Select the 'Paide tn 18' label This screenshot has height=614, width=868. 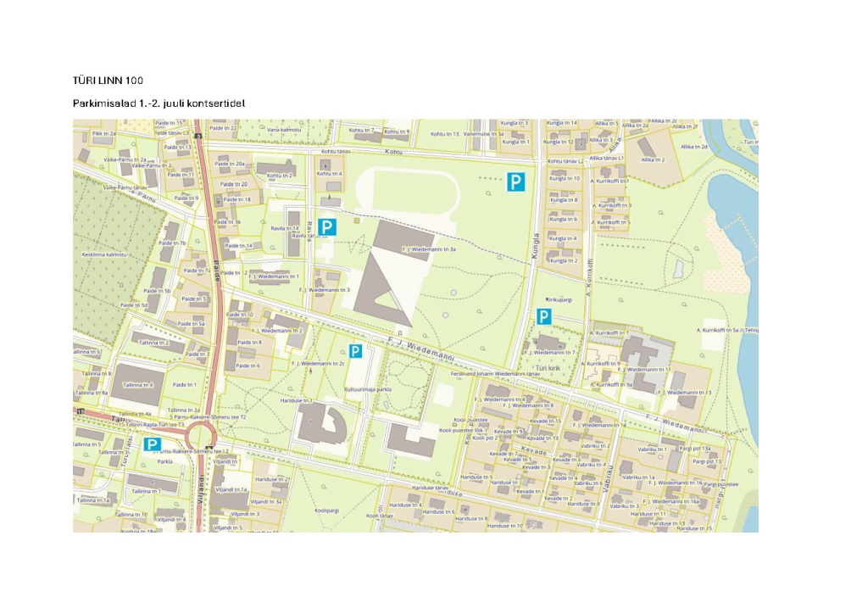coord(237,199)
